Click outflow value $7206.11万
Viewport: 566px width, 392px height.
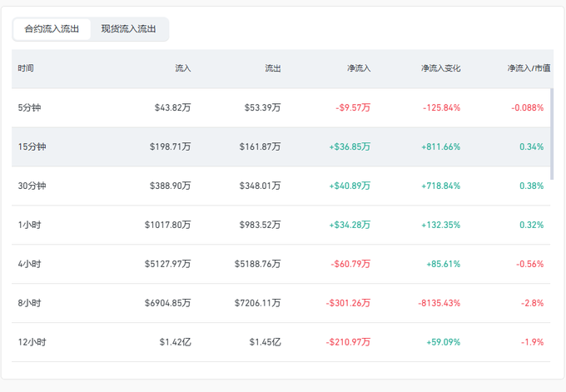257,303
